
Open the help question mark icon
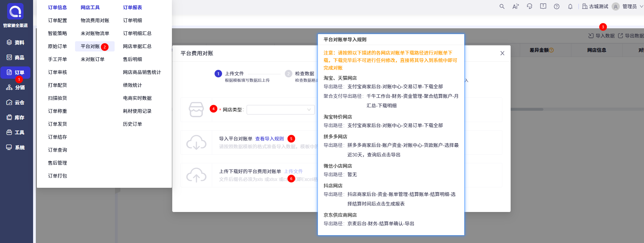[557, 6]
